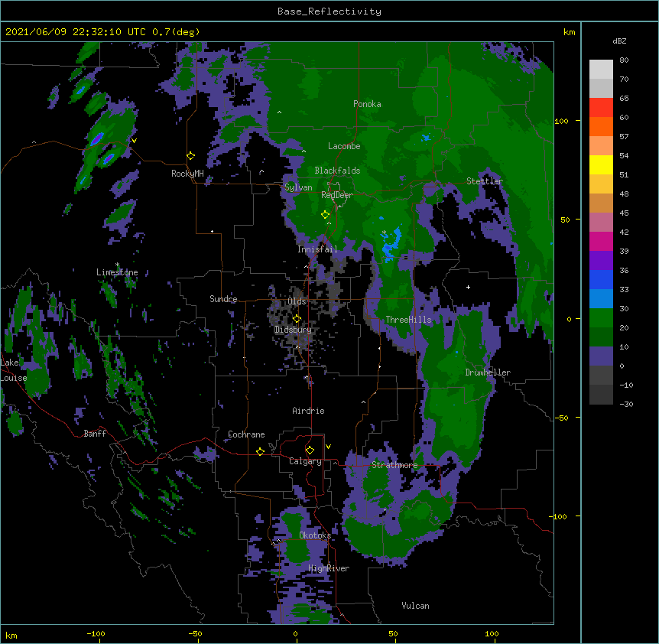Click the -100 tick on horizontal axis
This screenshot has width=659, height=644.
pyautogui.click(x=96, y=633)
